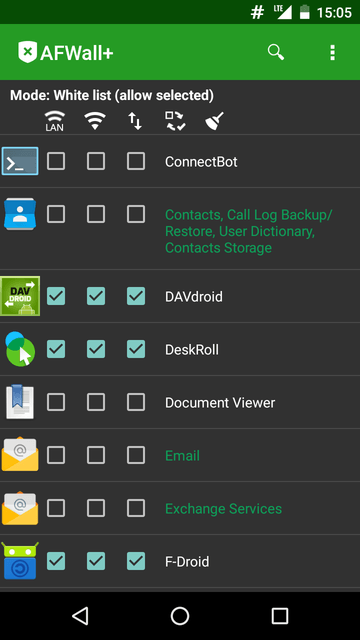Enable mobile data for Document Viewer
The height and width of the screenshot is (640, 360).
pos(136,402)
